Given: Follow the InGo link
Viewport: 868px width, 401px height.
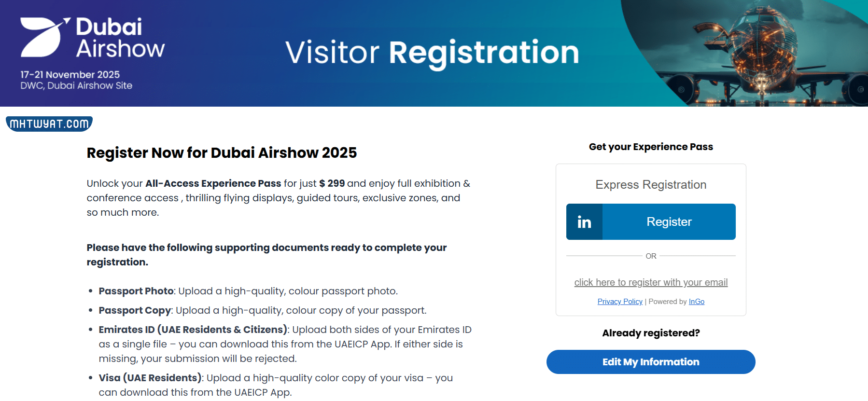Looking at the screenshot, I should point(696,302).
